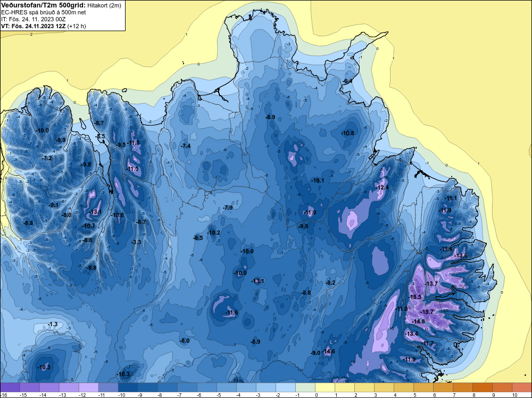Select legend swatch between -9 and -8
The image size is (532, 398).
click(148, 387)
